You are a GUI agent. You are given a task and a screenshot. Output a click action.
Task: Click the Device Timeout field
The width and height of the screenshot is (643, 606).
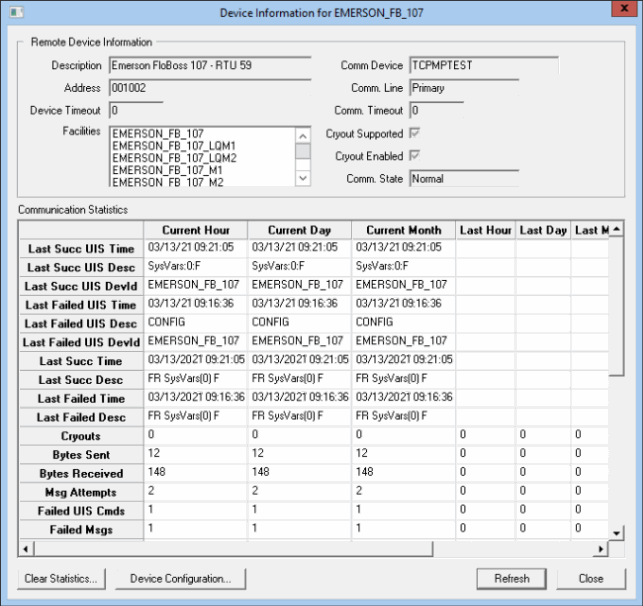click(x=136, y=110)
